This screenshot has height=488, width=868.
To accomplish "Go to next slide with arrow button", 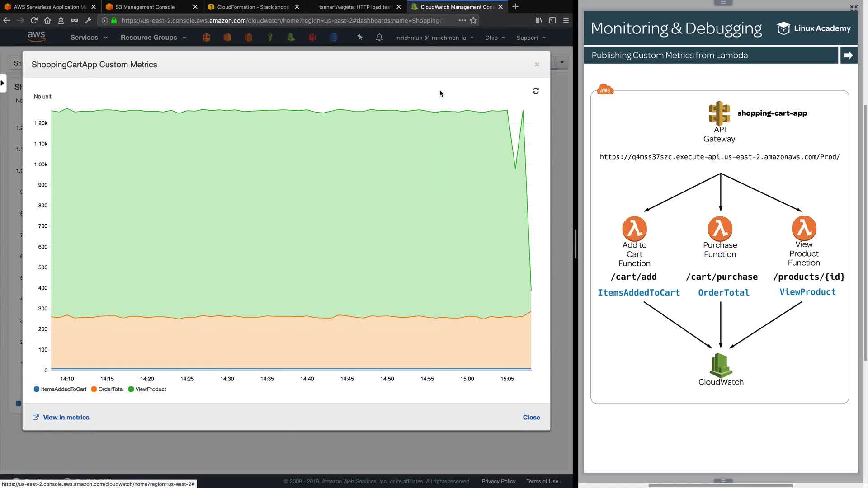I will pyautogui.click(x=848, y=55).
